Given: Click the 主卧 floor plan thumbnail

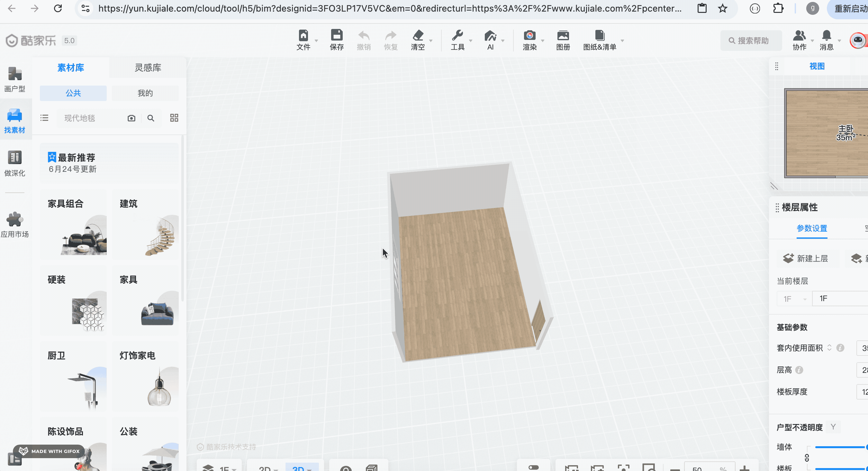Looking at the screenshot, I should 826,133.
